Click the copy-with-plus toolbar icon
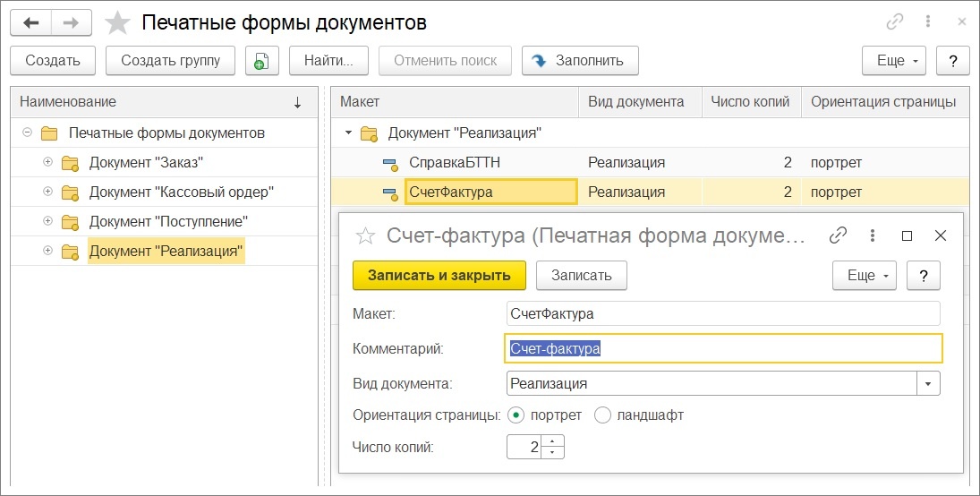The width and height of the screenshot is (980, 496). click(260, 61)
